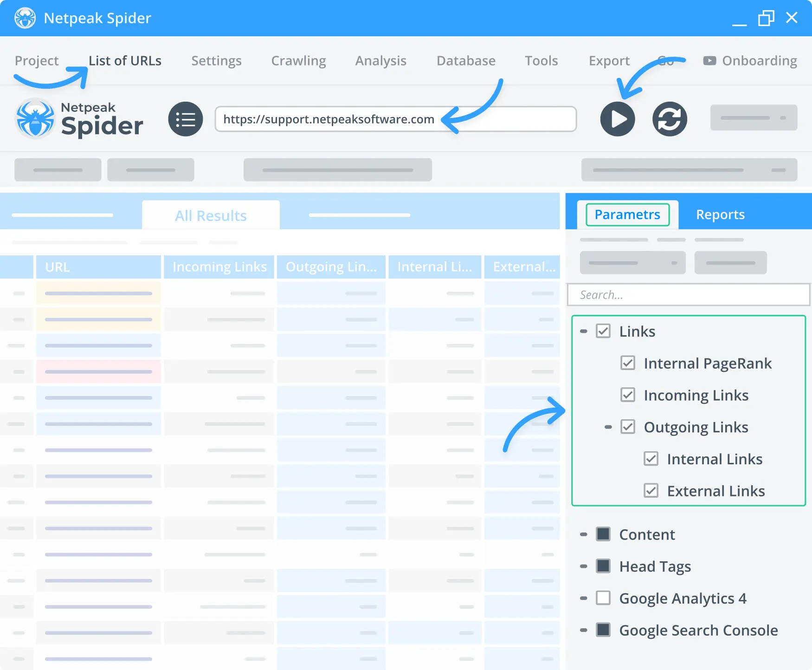Collapse the Outgoing Links subgroup
This screenshot has width=812, height=670.
608,427
